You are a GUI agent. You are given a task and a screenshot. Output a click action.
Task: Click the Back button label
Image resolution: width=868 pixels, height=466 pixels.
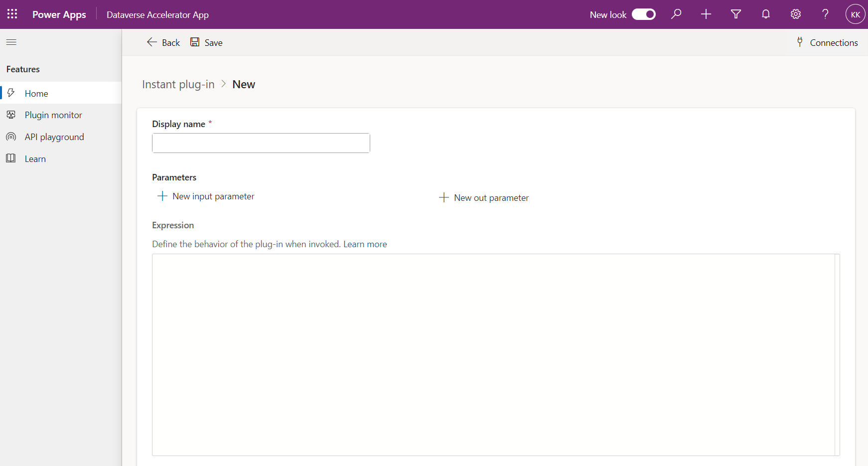pos(171,43)
